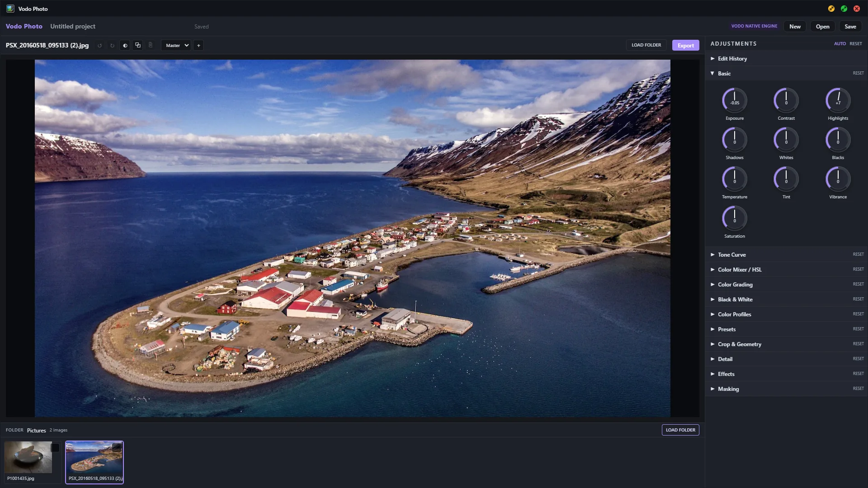The image size is (868, 488).
Task: Reset the Black & White section
Action: point(858,299)
